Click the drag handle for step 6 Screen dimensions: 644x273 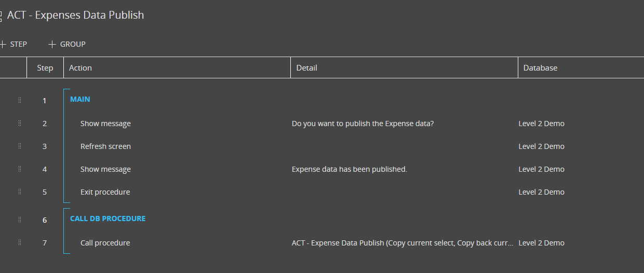coord(20,220)
